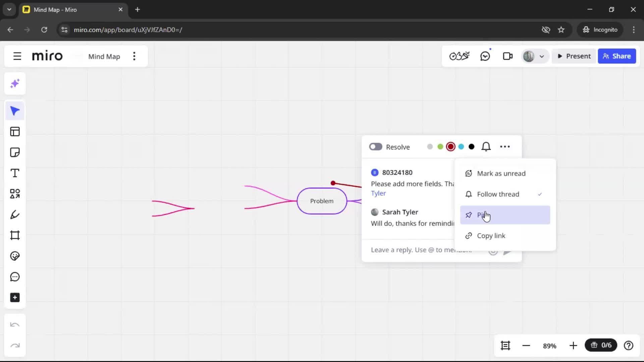Viewport: 644px width, 362px height.
Task: Open the help question mark
Action: point(629,346)
